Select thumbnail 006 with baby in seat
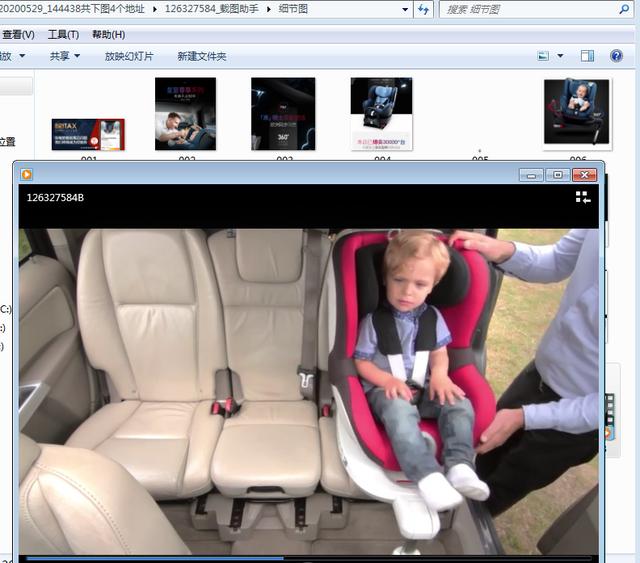The width and height of the screenshot is (640, 563). click(576, 112)
